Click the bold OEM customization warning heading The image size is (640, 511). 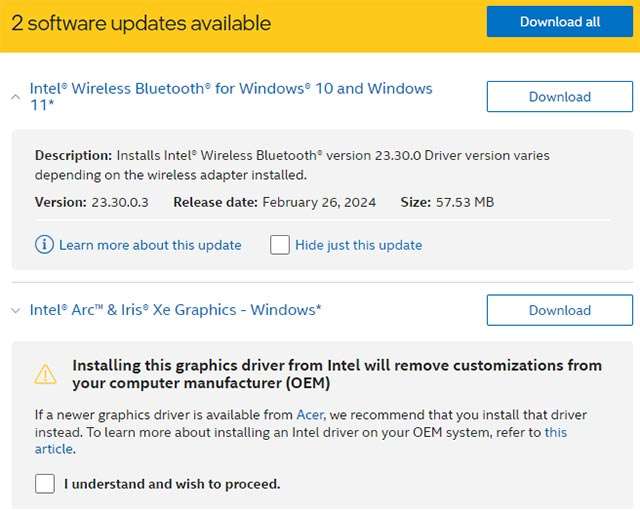pyautogui.click(x=337, y=374)
